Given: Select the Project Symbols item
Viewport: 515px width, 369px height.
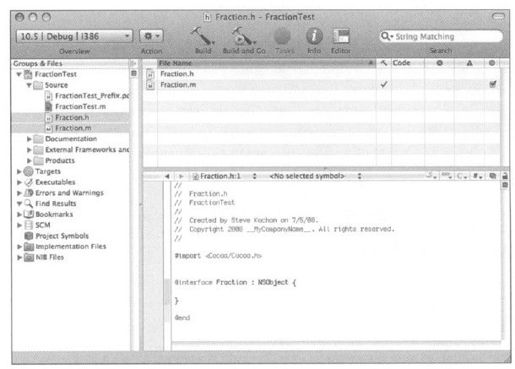Looking at the screenshot, I should point(62,236).
